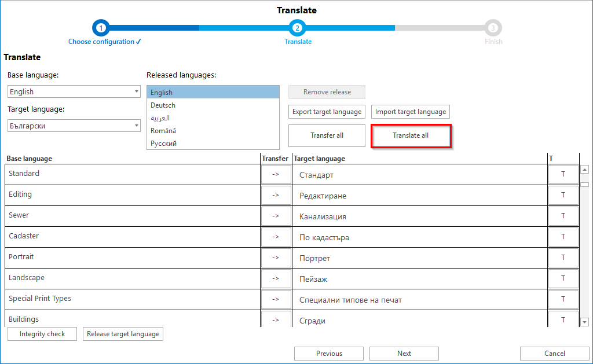Click the Стандарт target language field
This screenshot has width=593, height=364.
(419, 175)
